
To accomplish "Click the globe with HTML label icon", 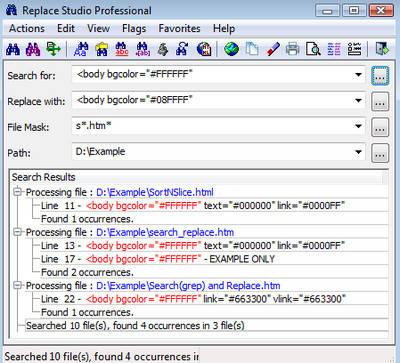I will 204,50.
